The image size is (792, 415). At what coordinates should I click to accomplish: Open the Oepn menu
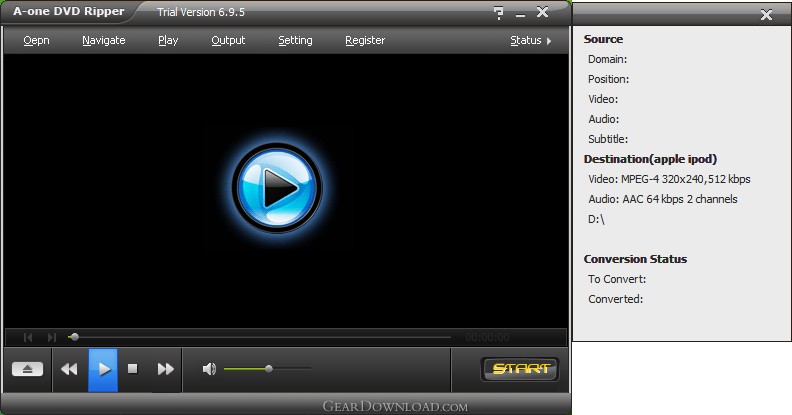tap(36, 40)
